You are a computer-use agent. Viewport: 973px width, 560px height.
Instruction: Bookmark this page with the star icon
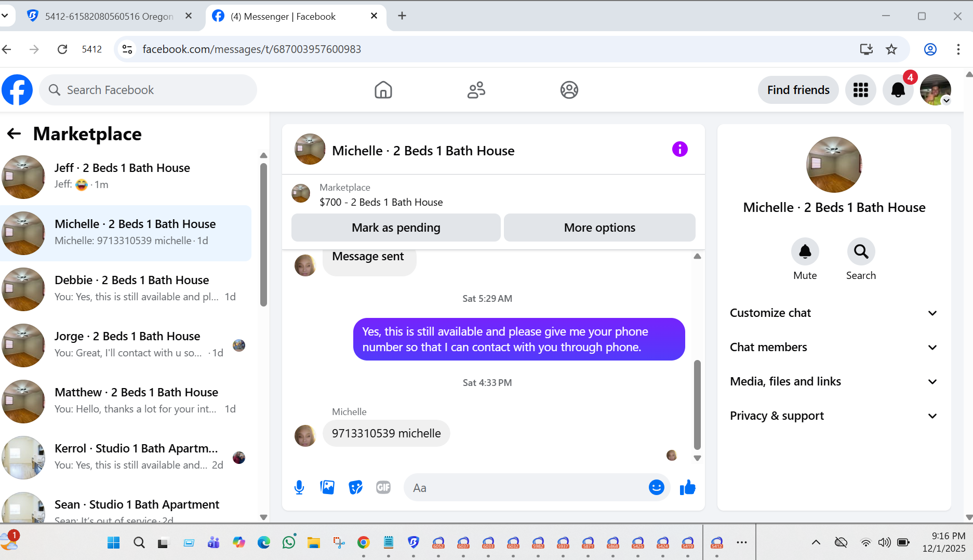(891, 49)
